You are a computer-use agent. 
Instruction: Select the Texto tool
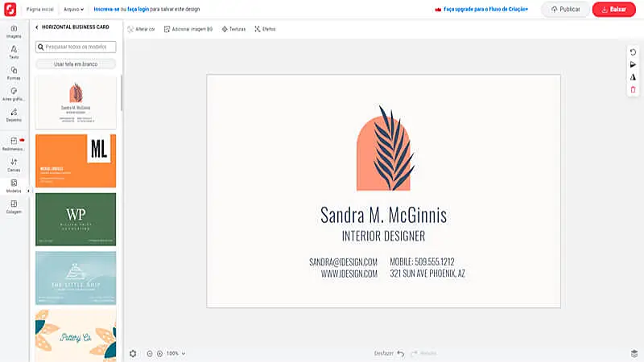click(14, 52)
